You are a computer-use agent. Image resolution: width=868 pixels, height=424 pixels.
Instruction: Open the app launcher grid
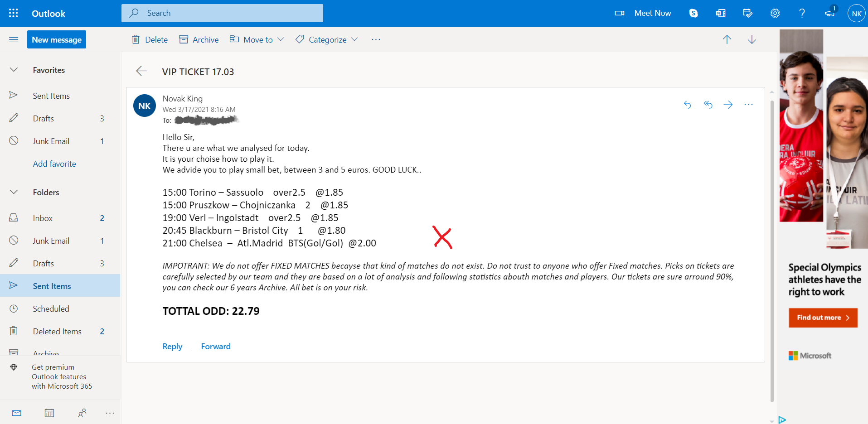[14, 13]
